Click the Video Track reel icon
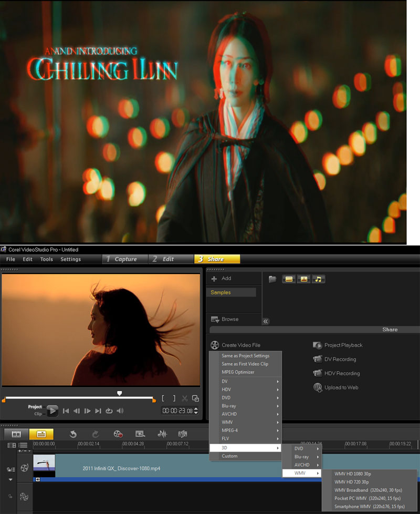Viewport: 420px width, 514px height. click(25, 468)
